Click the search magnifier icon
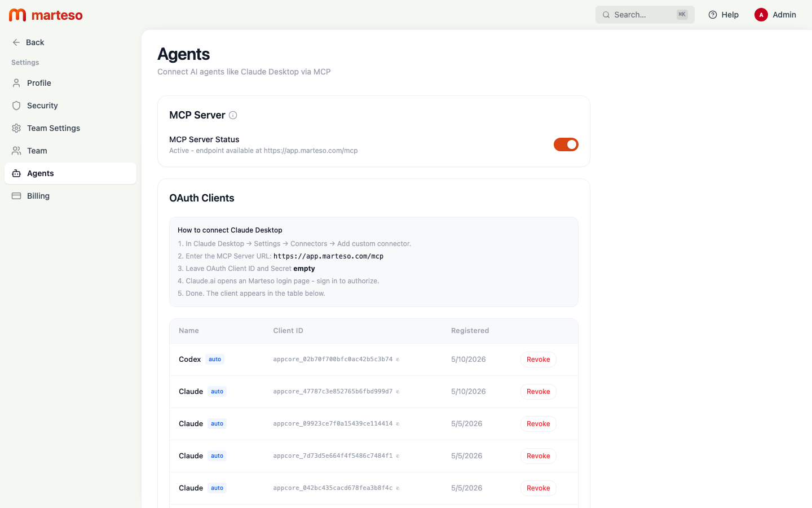This screenshot has width=812, height=508. click(x=606, y=15)
